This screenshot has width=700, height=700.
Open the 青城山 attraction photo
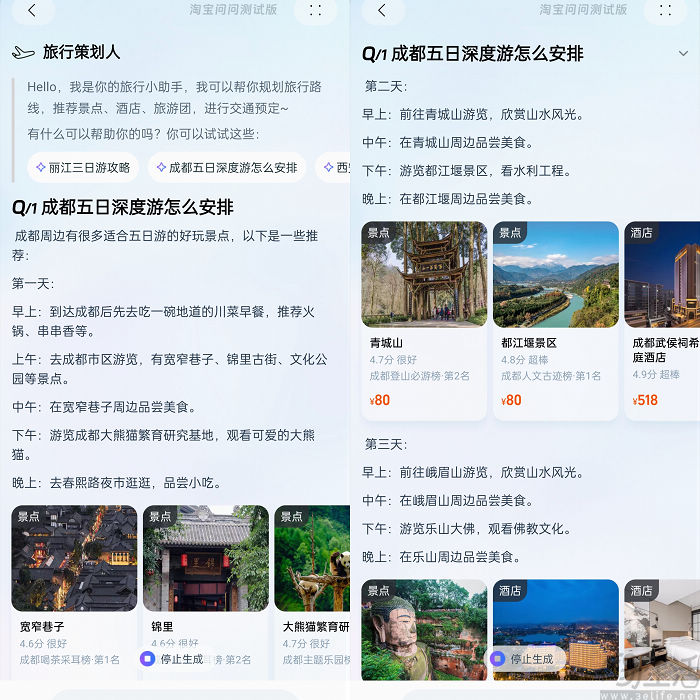click(x=424, y=274)
